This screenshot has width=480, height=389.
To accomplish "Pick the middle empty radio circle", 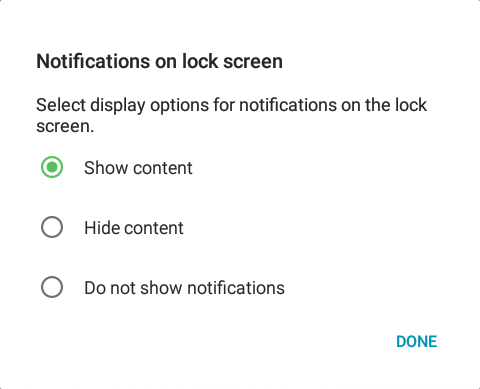I will pos(52,227).
